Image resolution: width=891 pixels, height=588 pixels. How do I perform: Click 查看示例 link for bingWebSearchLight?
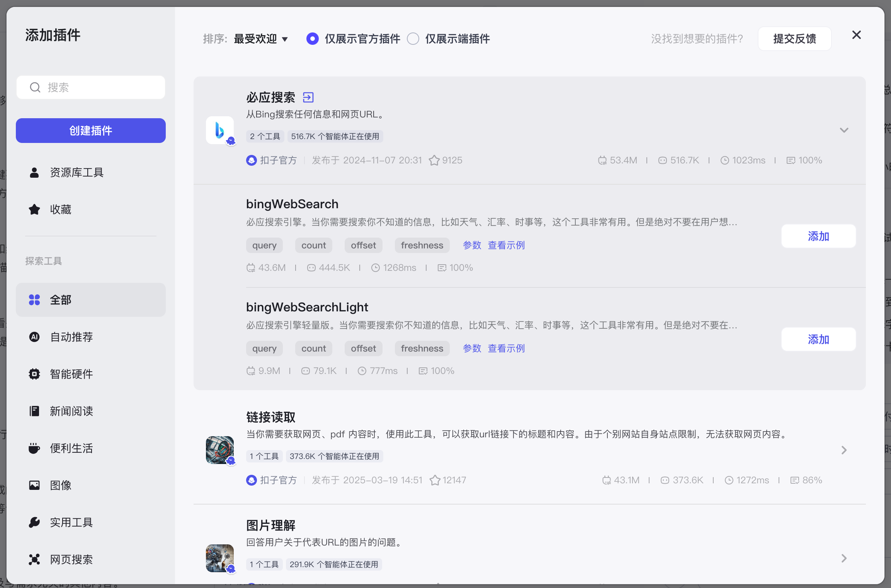pyautogui.click(x=506, y=348)
